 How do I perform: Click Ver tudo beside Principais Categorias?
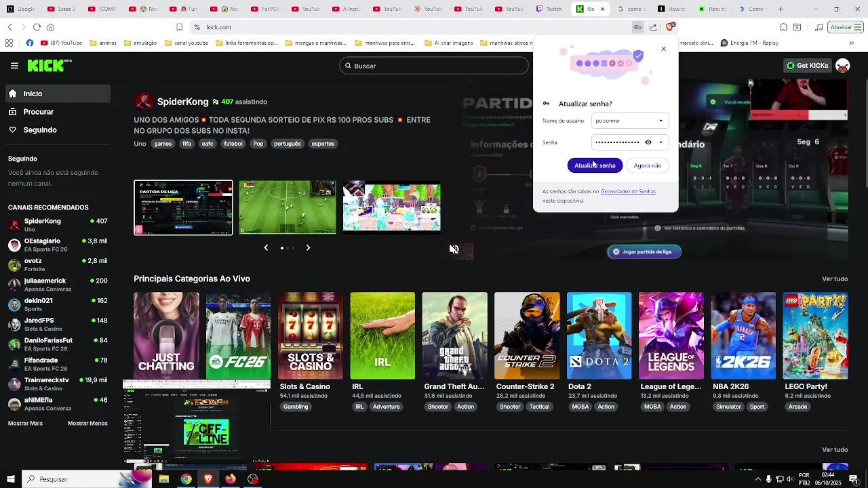tap(835, 279)
